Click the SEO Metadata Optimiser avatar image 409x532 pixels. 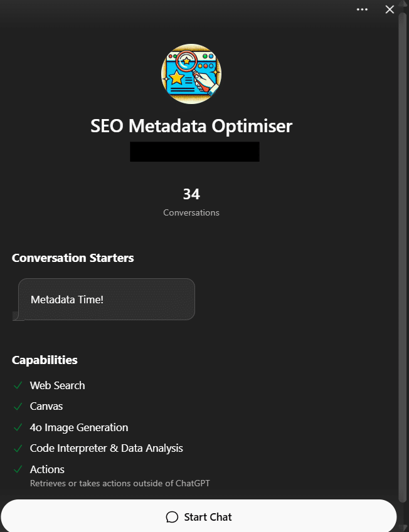point(191,74)
